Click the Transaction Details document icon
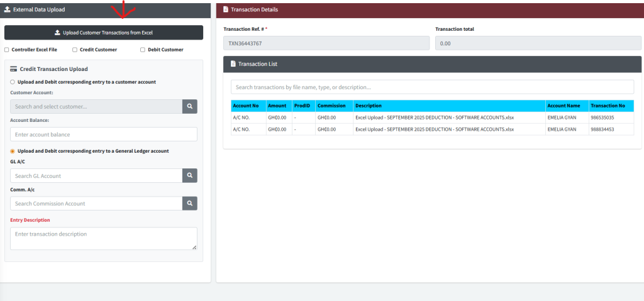This screenshot has width=644, height=301. coord(225,9)
